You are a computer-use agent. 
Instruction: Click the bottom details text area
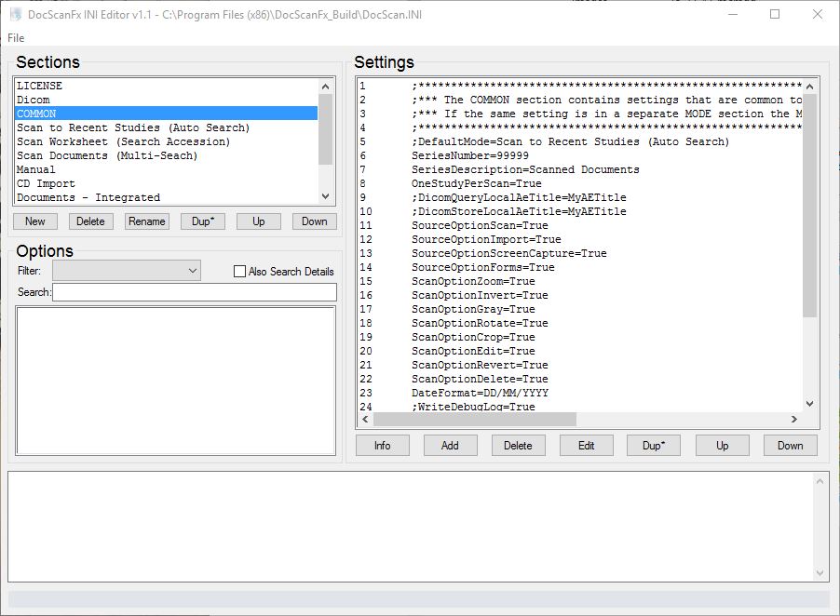tap(418, 527)
